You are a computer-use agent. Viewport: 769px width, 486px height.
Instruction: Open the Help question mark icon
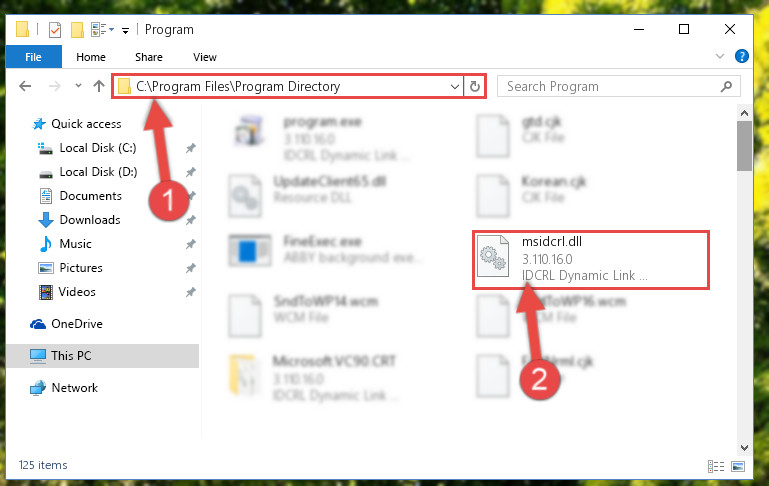[742, 57]
